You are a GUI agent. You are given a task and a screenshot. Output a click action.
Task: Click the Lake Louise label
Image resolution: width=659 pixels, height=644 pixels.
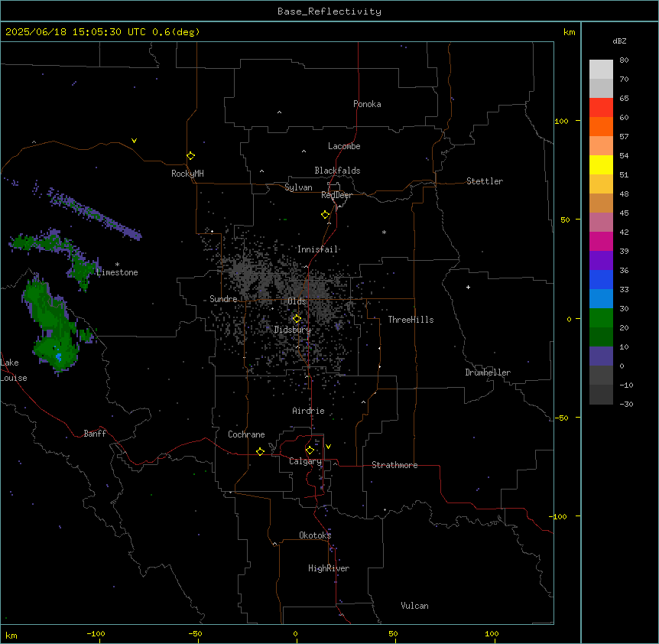coord(14,370)
